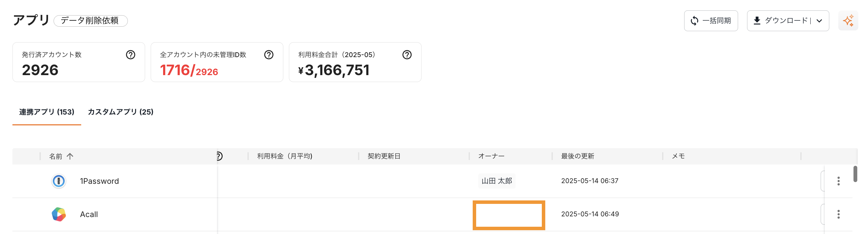868x234 pixels.
Task: Click the download arrow icon in ダウンロード button
Action: [757, 20]
